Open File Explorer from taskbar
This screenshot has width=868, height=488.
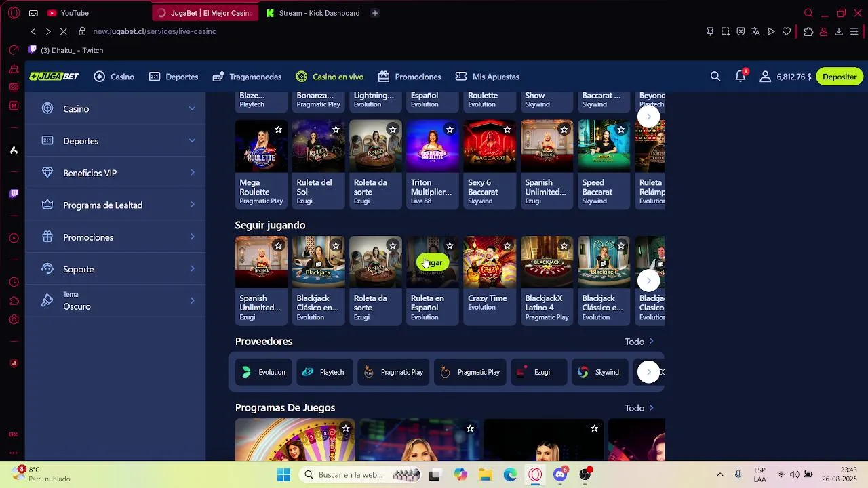pyautogui.click(x=486, y=474)
